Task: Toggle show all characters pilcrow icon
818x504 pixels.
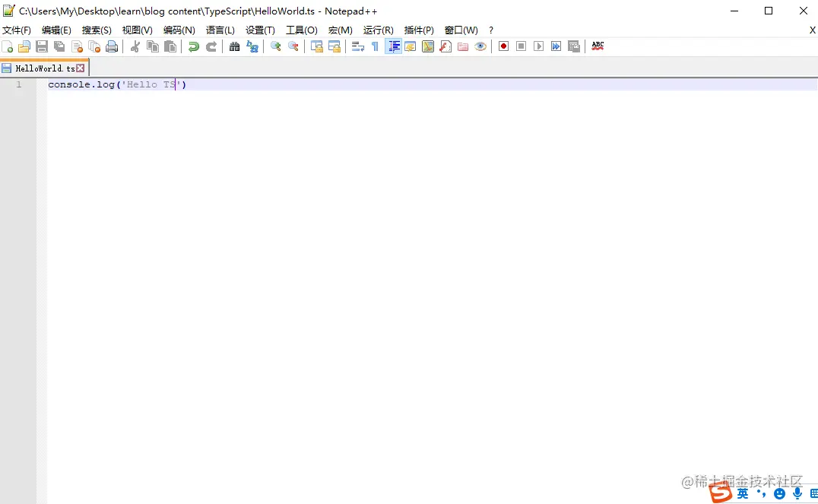Action: point(375,46)
